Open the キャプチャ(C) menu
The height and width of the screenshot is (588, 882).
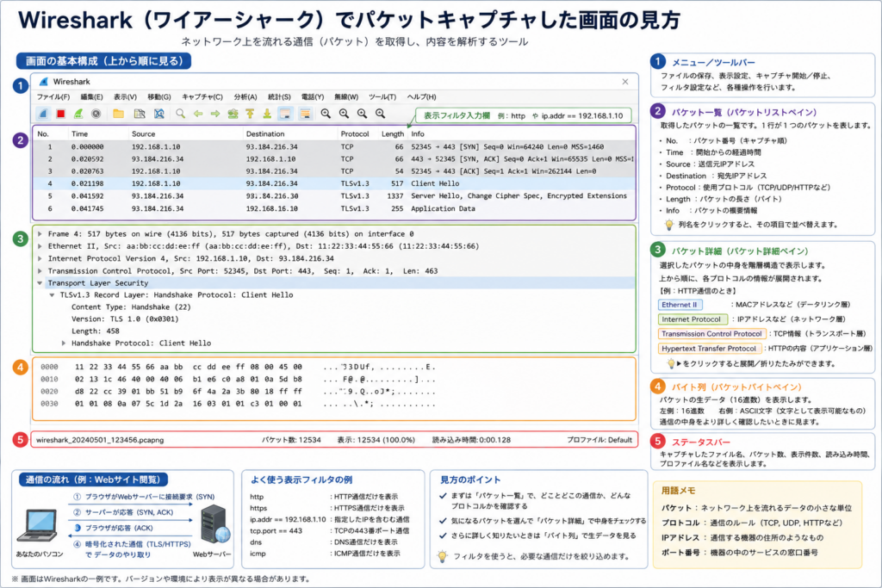(x=202, y=96)
